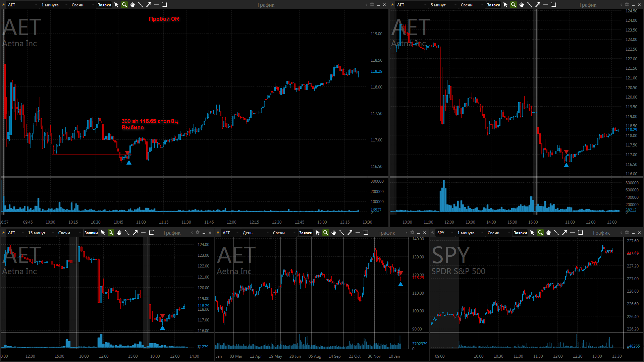Choose the trend line tool in 15-minute chart
The image size is (644, 362).
[127, 233]
